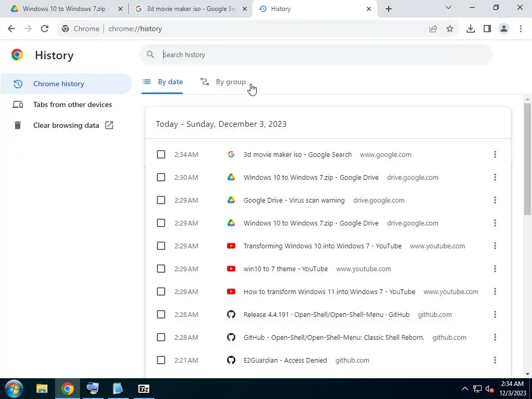Click the history page vertical scrollbar thumb
The height and width of the screenshot is (399, 532).
click(527, 159)
